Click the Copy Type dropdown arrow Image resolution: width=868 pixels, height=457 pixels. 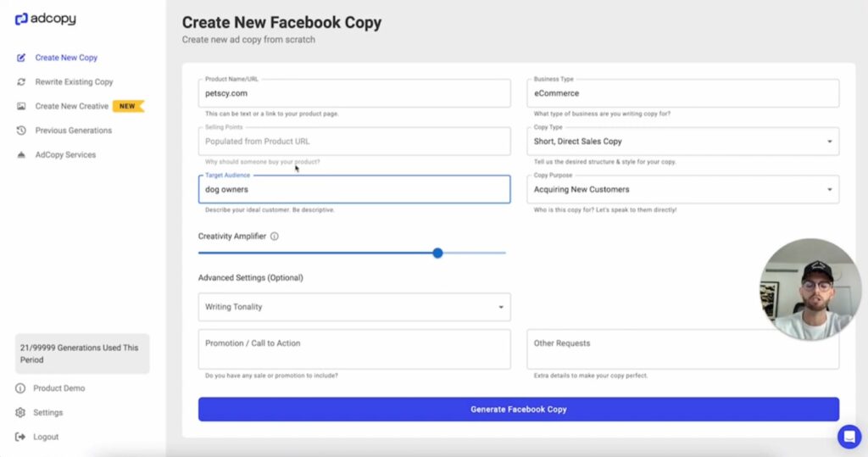829,142
